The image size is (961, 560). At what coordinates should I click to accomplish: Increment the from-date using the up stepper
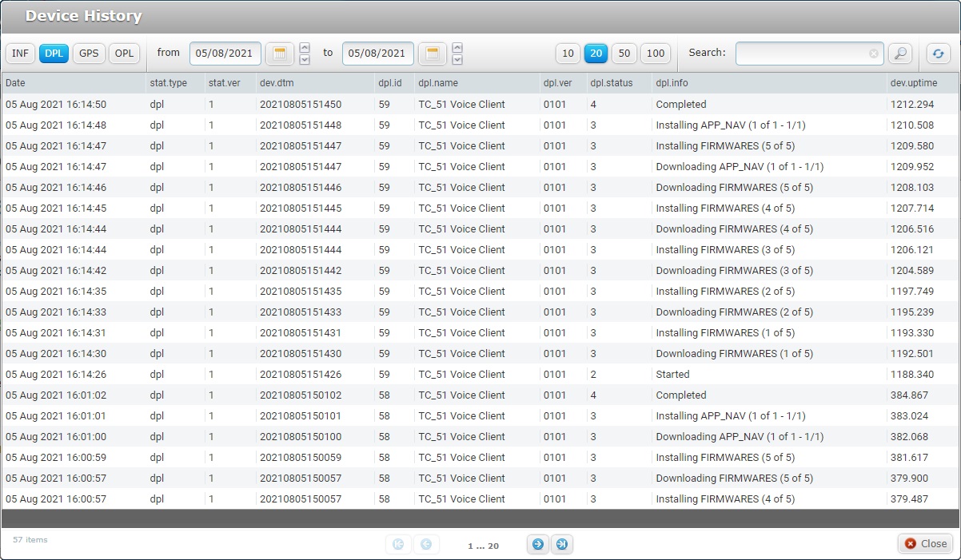305,49
